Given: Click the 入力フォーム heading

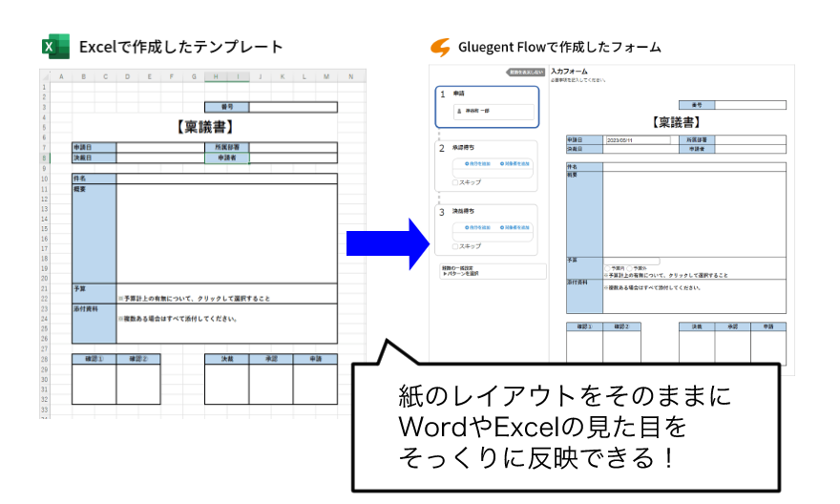Looking at the screenshot, I should (x=570, y=72).
